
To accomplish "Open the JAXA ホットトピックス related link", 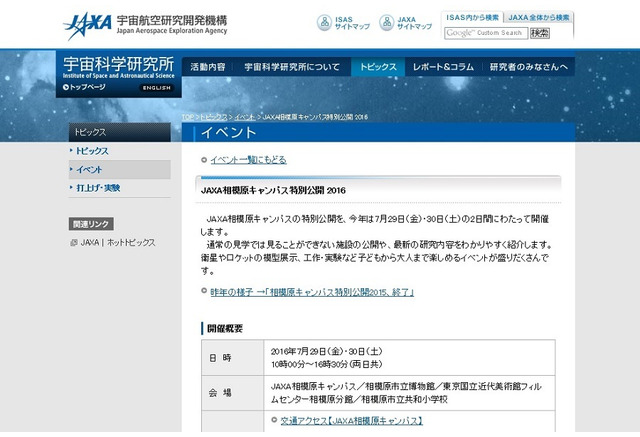I will coord(117,242).
